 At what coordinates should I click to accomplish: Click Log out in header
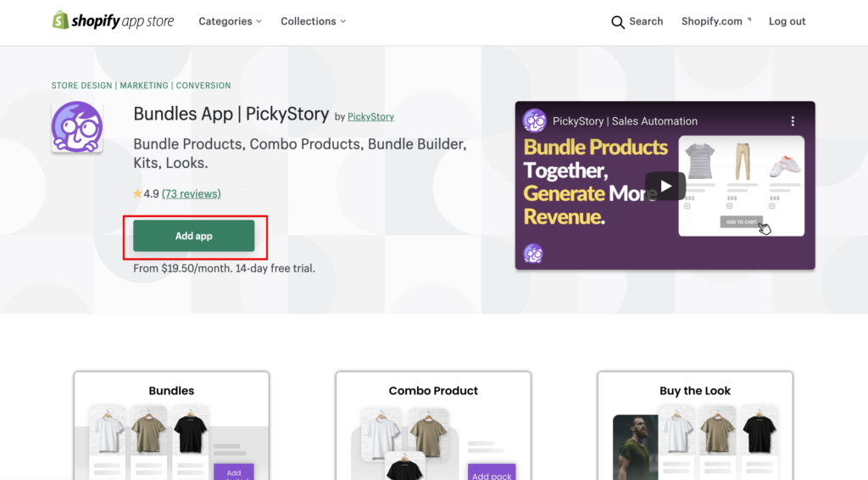click(x=787, y=21)
